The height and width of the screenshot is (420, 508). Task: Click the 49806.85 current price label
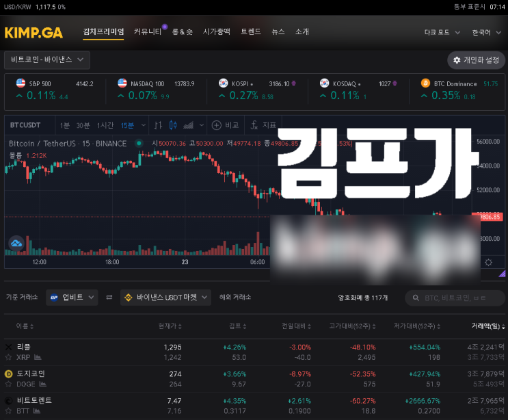(x=487, y=216)
